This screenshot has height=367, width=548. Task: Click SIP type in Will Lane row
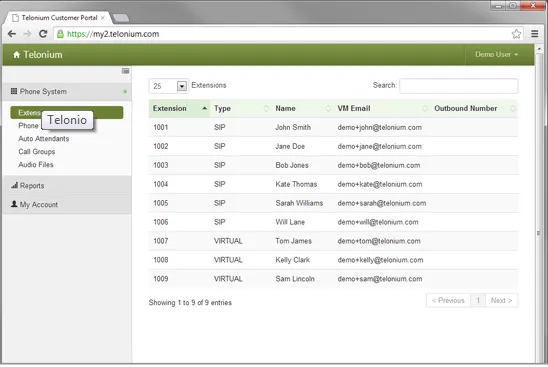pos(219,222)
